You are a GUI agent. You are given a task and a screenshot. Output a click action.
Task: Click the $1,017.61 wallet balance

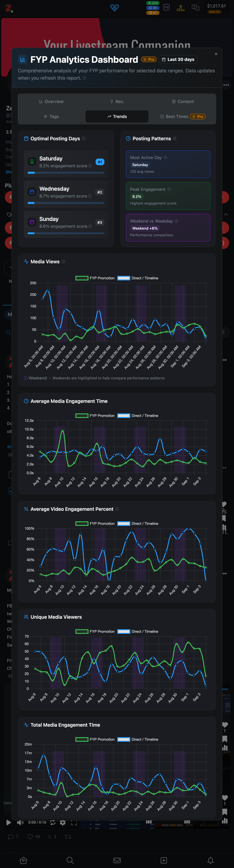(216, 6)
